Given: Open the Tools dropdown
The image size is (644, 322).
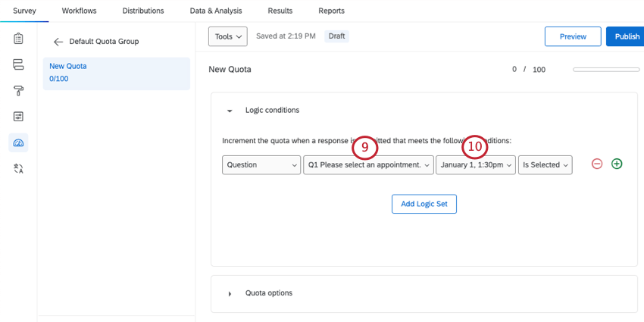Looking at the screenshot, I should [228, 36].
